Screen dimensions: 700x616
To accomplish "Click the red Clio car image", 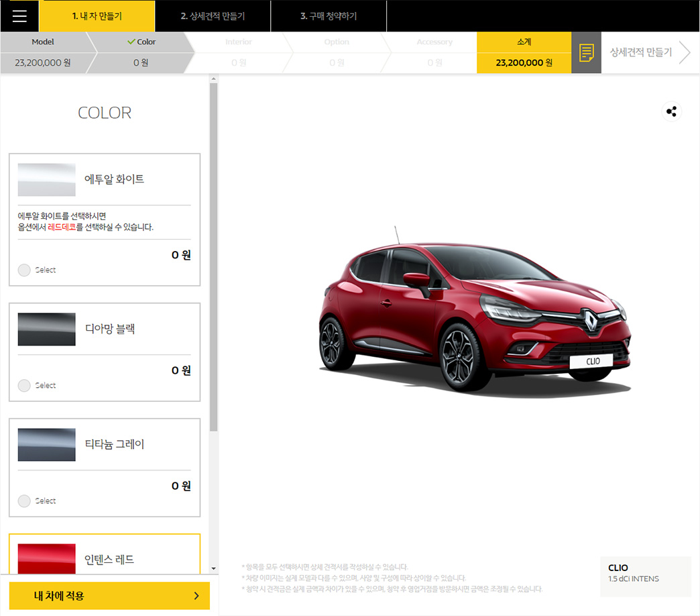I will pos(475,313).
